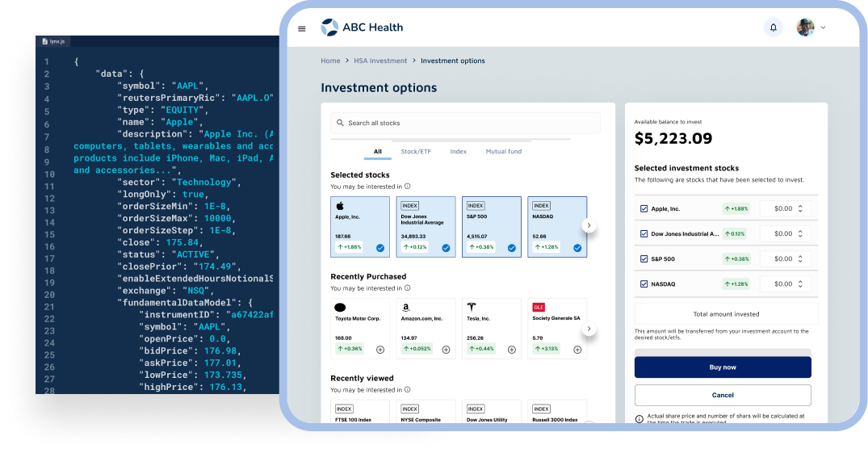Image resolution: width=868 pixels, height=453 pixels.
Task: Uncheck the S&P 500 checkbox
Action: (x=644, y=259)
